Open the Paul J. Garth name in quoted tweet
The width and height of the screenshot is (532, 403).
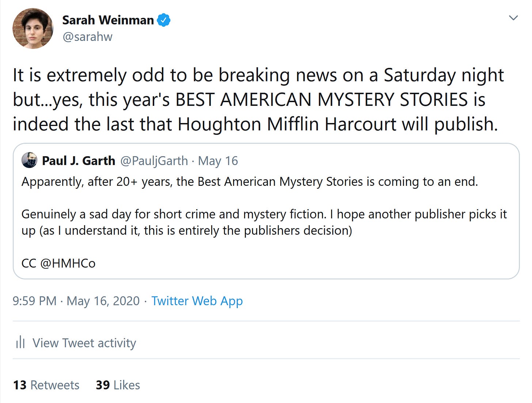pos(79,161)
